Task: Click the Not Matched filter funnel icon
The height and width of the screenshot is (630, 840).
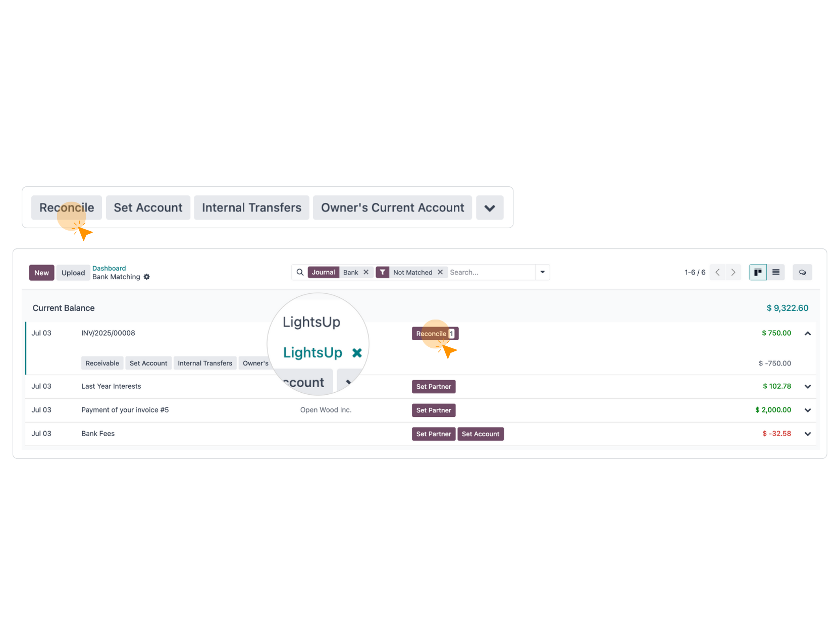Action: click(383, 272)
